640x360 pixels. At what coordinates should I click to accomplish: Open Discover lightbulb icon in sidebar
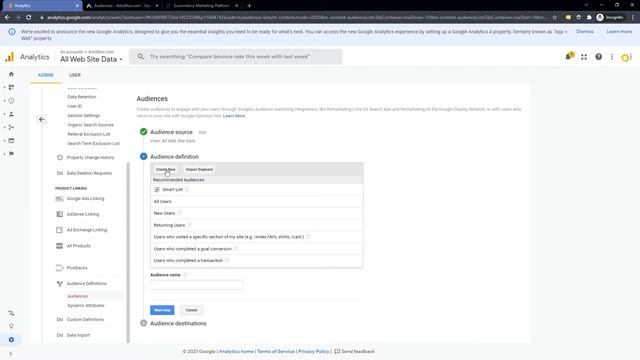tap(11, 326)
